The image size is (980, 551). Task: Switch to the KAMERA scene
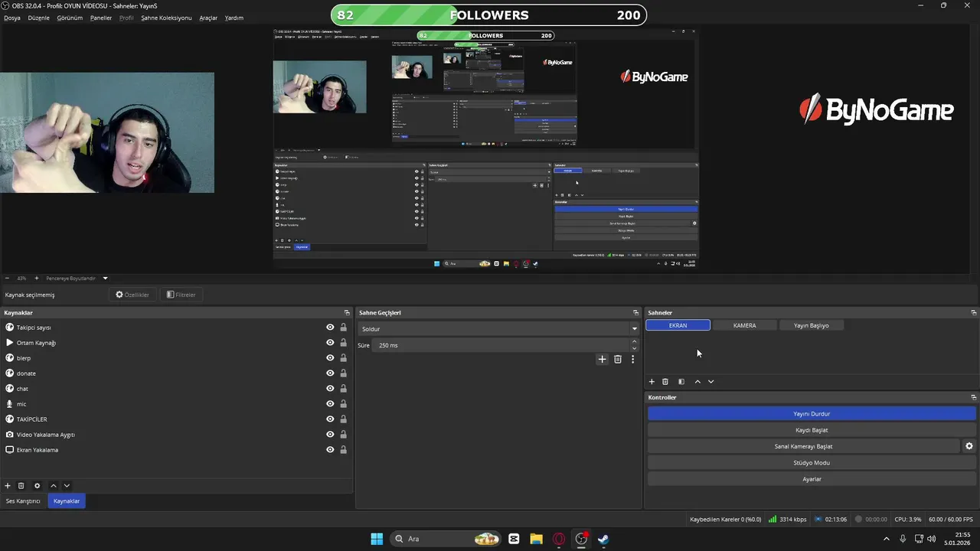point(744,325)
